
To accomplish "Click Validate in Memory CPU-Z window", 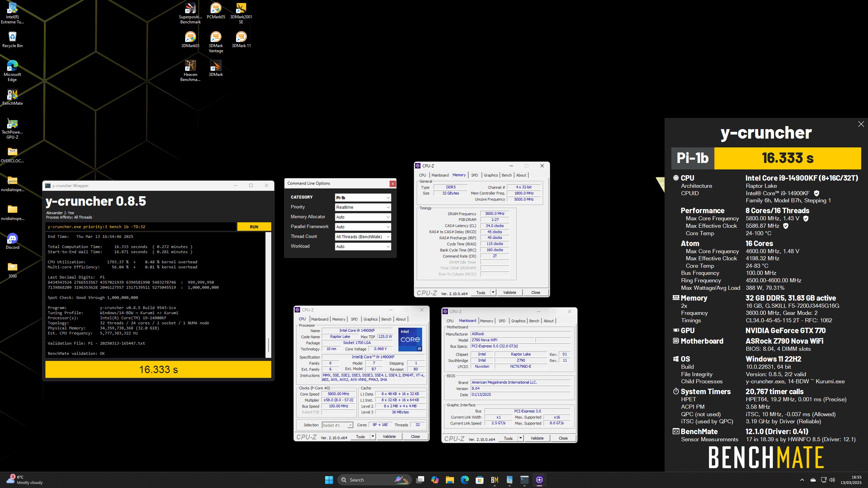I will coord(509,292).
